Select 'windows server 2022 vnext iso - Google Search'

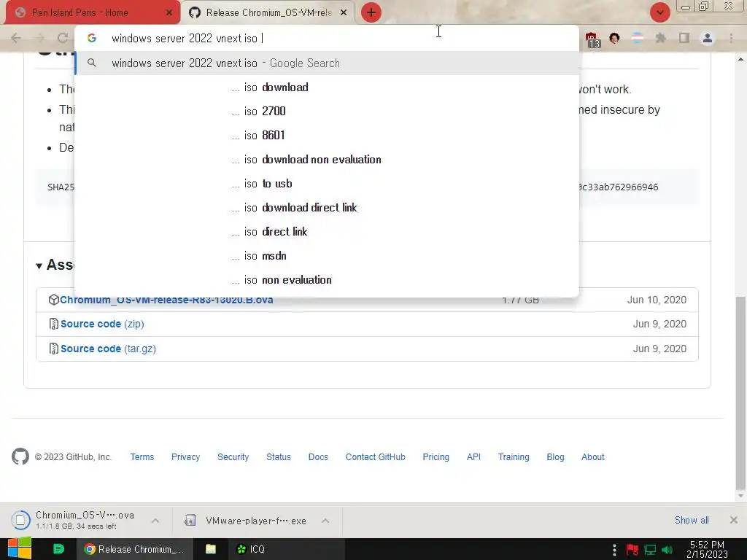[x=326, y=63]
